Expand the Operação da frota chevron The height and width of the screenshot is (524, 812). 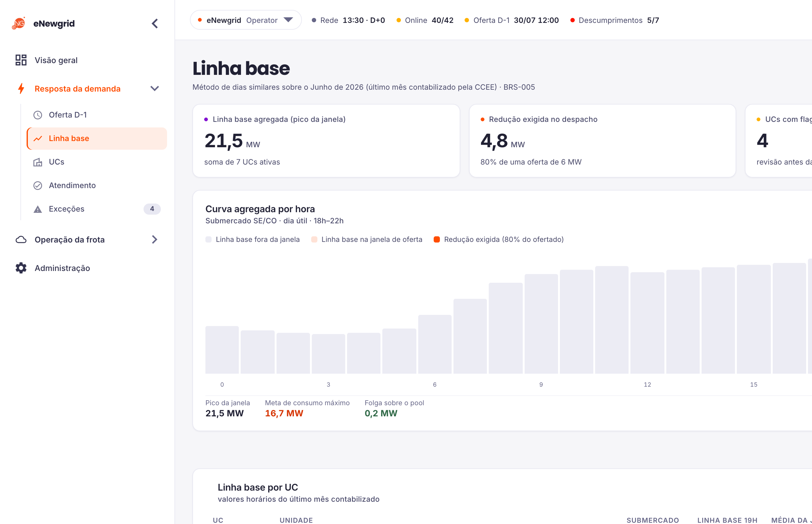pyautogui.click(x=155, y=239)
